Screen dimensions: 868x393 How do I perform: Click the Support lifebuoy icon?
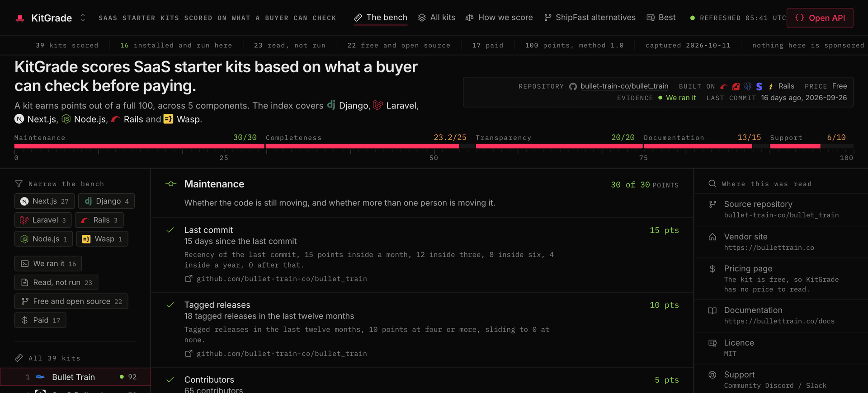[712, 374]
